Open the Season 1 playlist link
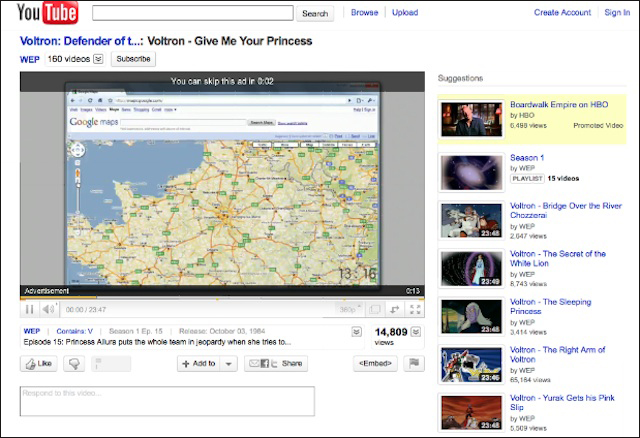640x438 pixels. 527,158
